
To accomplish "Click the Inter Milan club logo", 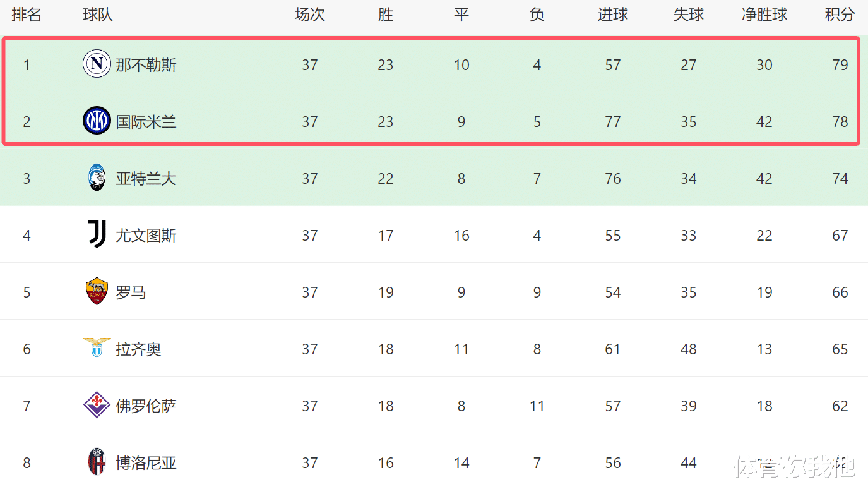I will coord(97,121).
